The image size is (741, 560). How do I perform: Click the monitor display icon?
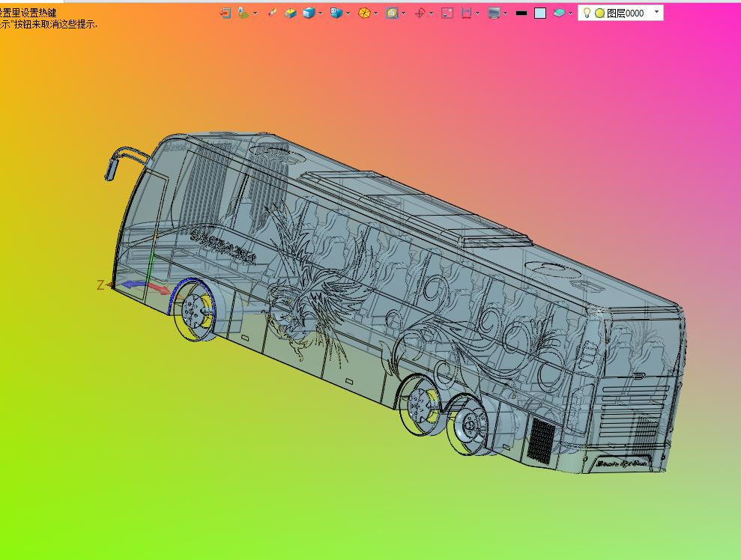point(494,13)
